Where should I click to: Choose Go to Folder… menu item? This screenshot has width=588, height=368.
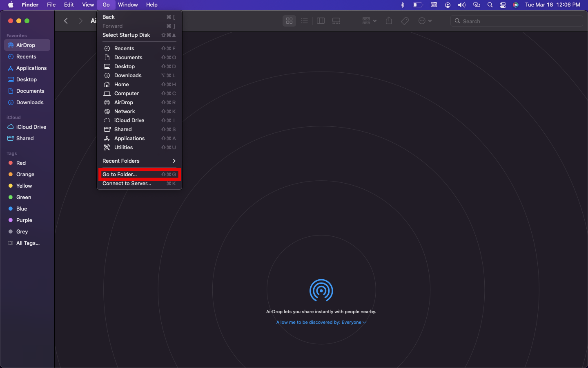139,174
